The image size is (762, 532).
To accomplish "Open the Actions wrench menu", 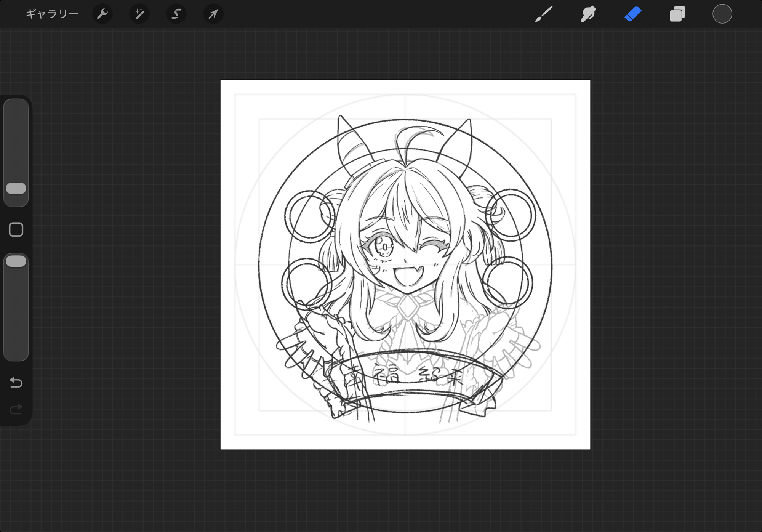I will [102, 14].
